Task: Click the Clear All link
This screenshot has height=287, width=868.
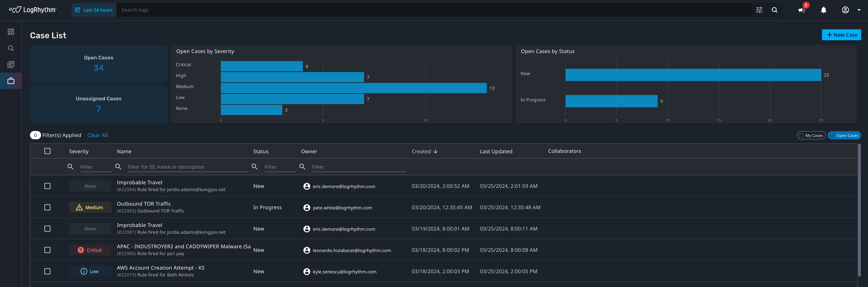Action: click(x=98, y=135)
